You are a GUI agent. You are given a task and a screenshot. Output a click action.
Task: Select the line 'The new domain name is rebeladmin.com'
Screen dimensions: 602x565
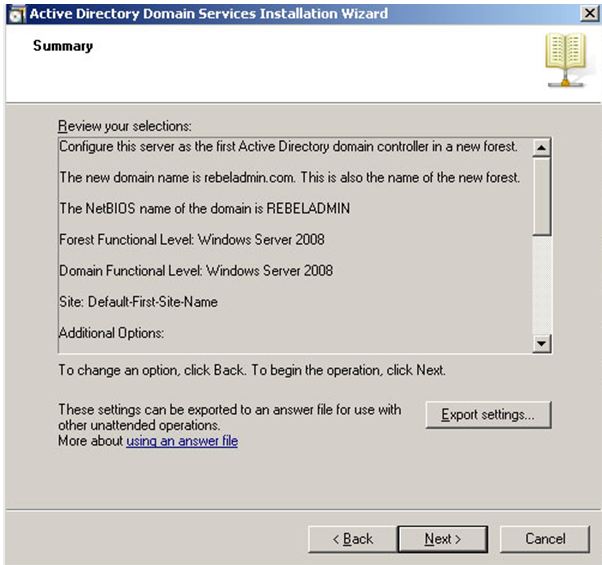tap(289, 178)
